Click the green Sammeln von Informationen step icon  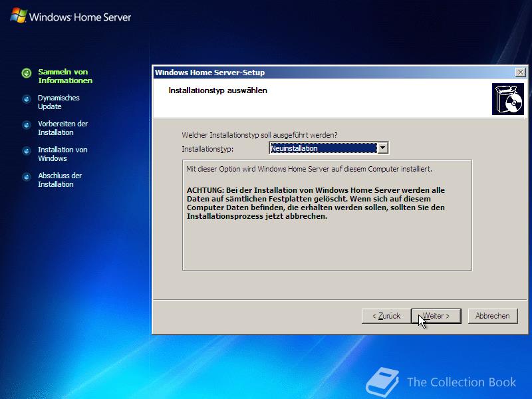(27, 73)
